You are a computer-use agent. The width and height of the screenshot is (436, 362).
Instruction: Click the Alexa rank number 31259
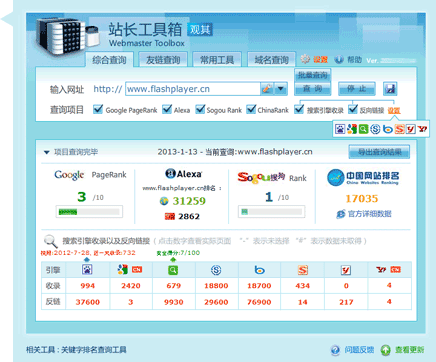[x=189, y=201]
